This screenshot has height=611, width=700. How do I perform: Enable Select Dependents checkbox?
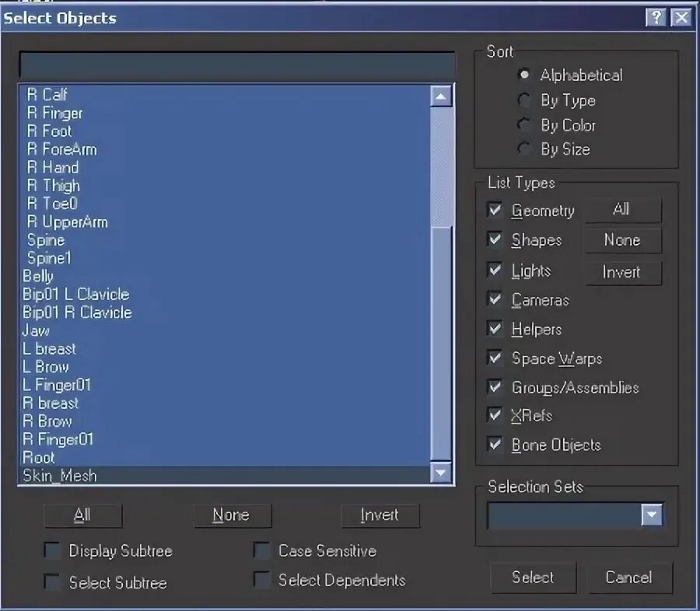pyautogui.click(x=261, y=580)
